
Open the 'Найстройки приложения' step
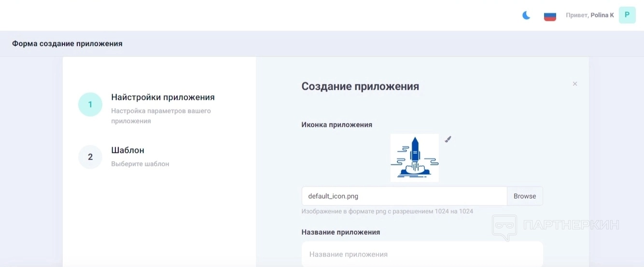tap(163, 97)
